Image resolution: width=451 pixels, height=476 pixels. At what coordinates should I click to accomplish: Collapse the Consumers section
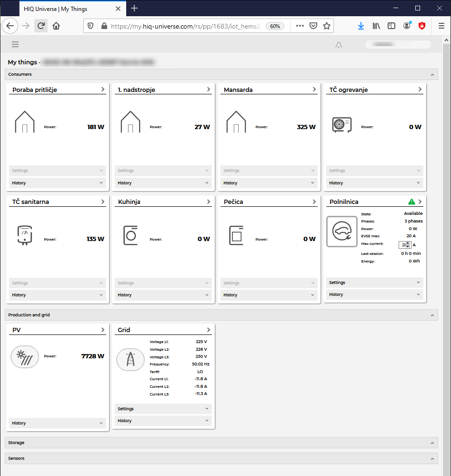click(x=432, y=75)
